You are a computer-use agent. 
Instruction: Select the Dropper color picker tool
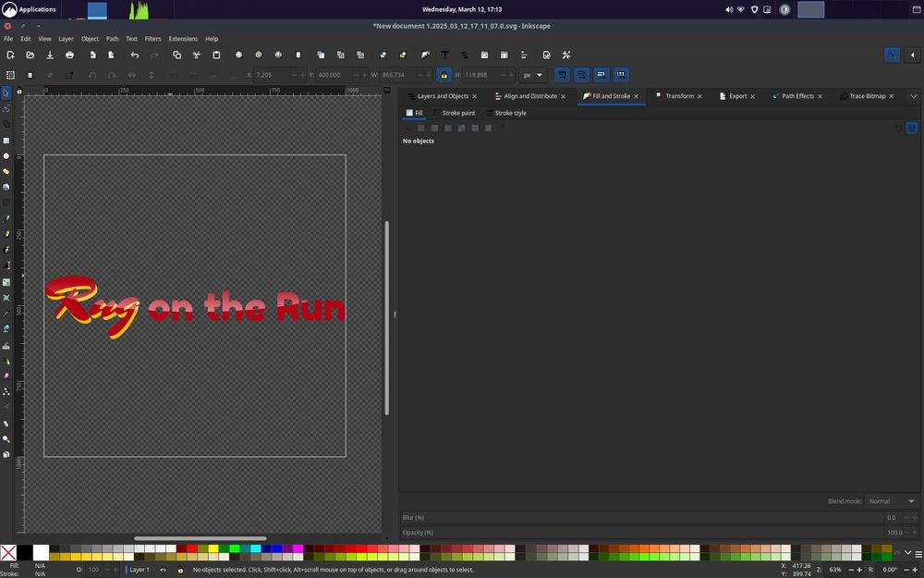[x=6, y=314]
